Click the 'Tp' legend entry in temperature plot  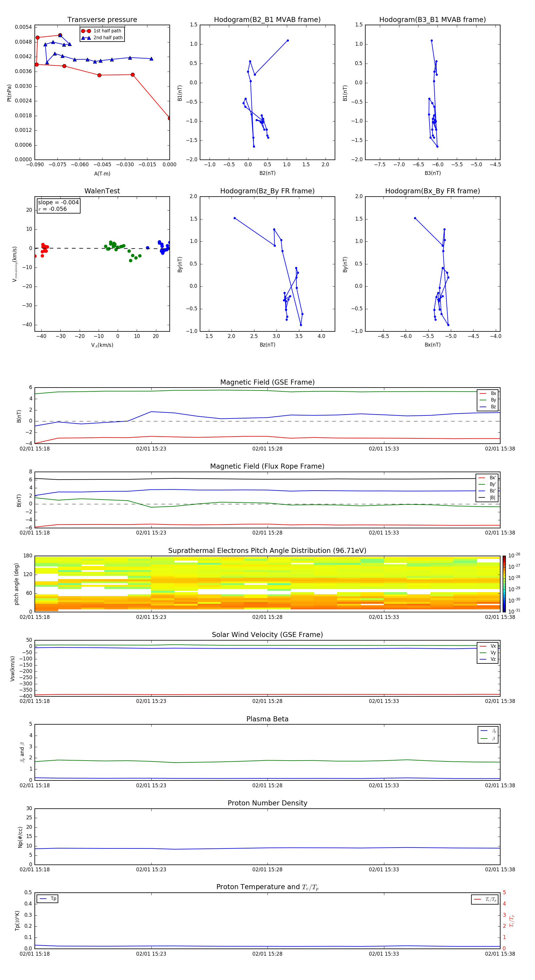tap(48, 899)
